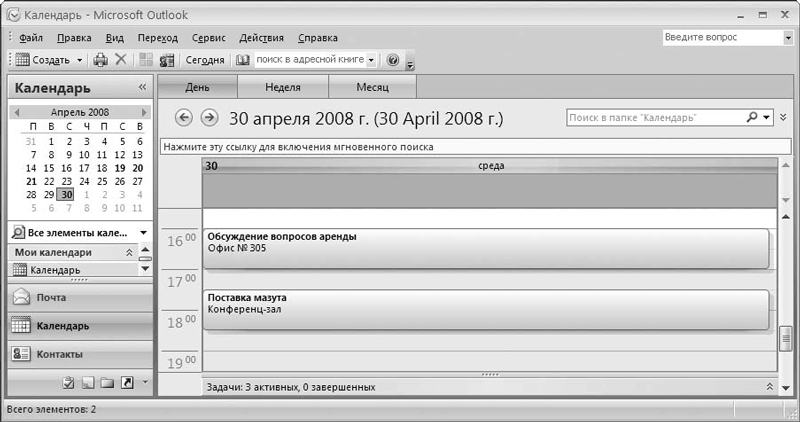The width and height of the screenshot is (800, 422).
Task: Click the Delete (X) toolbar icon
Action: point(121,60)
